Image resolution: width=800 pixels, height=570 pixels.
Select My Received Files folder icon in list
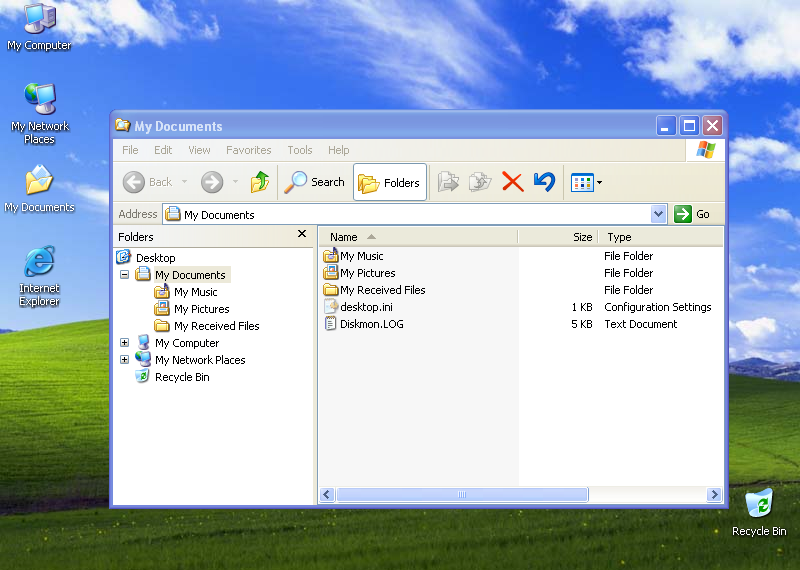(x=331, y=290)
